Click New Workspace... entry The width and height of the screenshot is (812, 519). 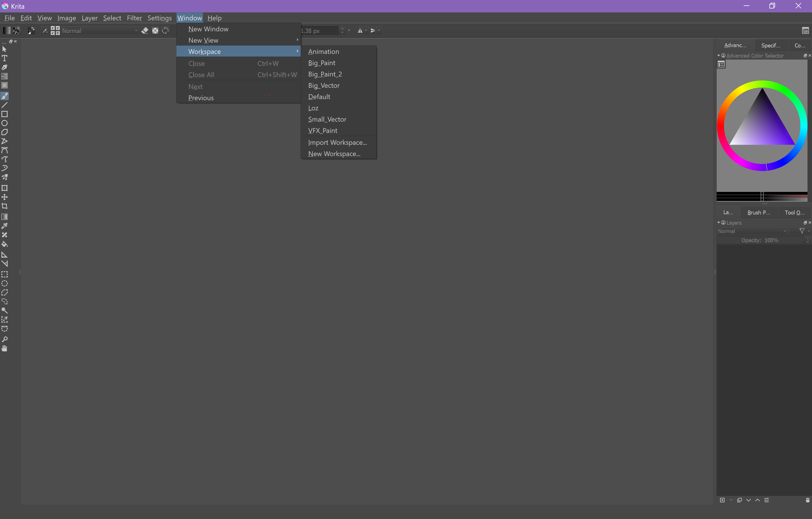coord(334,154)
